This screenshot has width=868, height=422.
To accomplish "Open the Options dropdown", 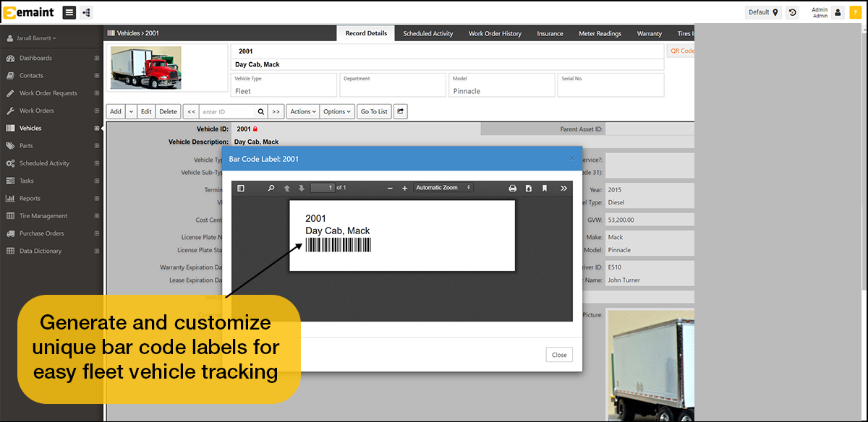I will [x=337, y=111].
